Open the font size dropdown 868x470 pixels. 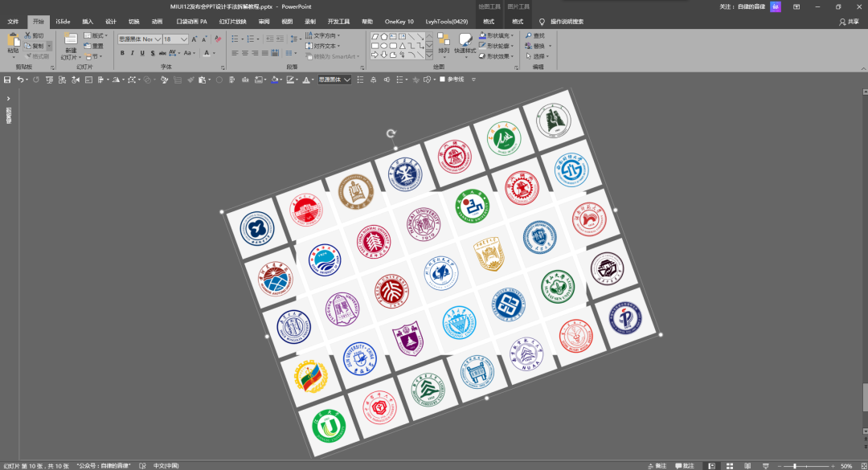point(182,39)
